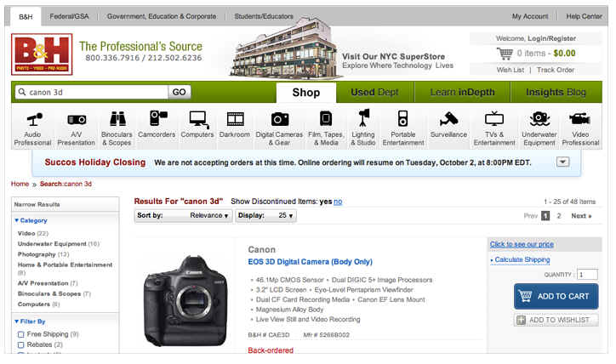Open the Computers category icon
The height and width of the screenshot is (364, 616).
(199, 119)
